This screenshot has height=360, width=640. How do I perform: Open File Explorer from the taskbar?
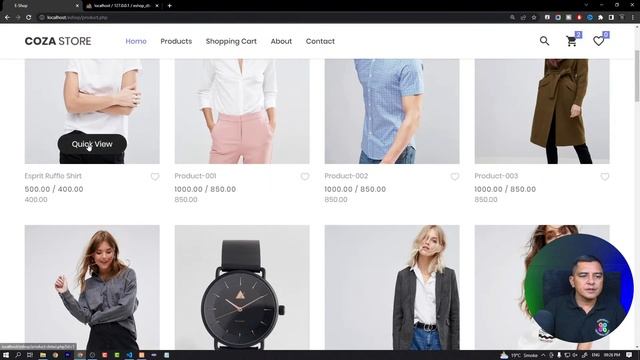(x=42, y=355)
